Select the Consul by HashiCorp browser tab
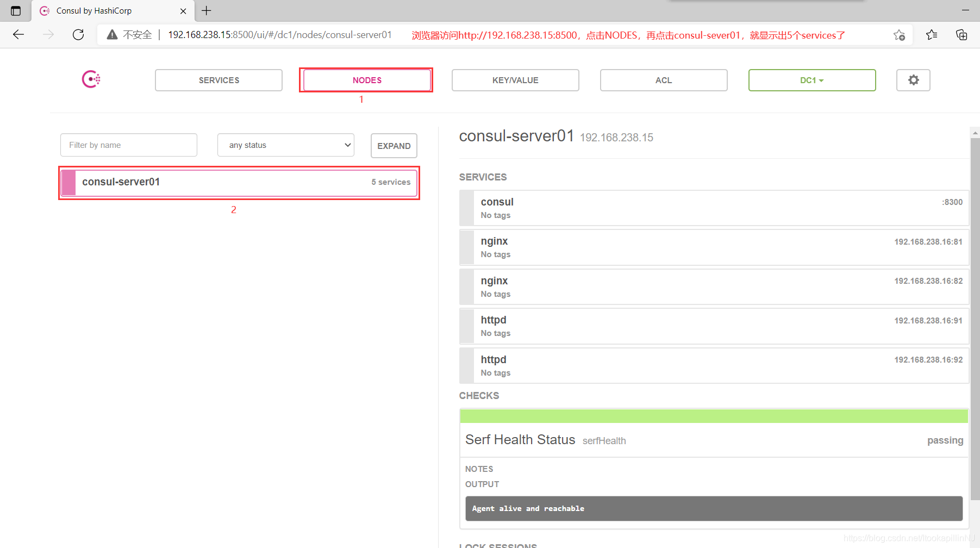Screen dimensions: 980x548 pyautogui.click(x=113, y=11)
